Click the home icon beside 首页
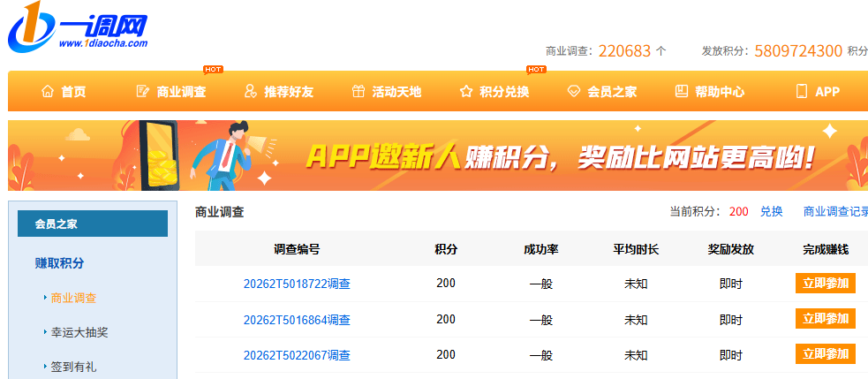This screenshot has height=379, width=868. pyautogui.click(x=49, y=91)
